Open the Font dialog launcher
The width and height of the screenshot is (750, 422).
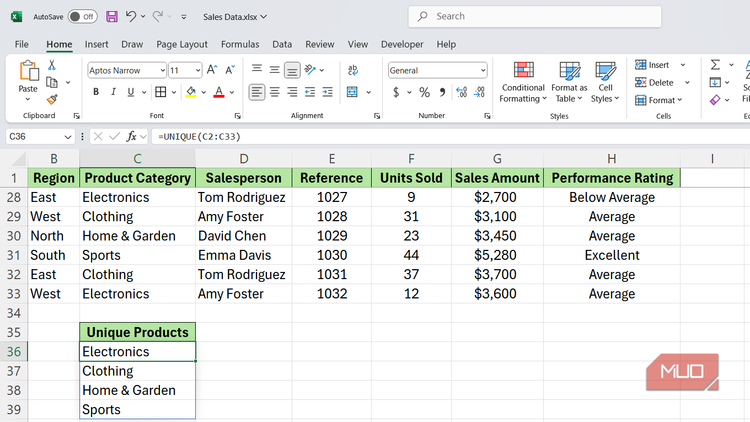pos(237,116)
